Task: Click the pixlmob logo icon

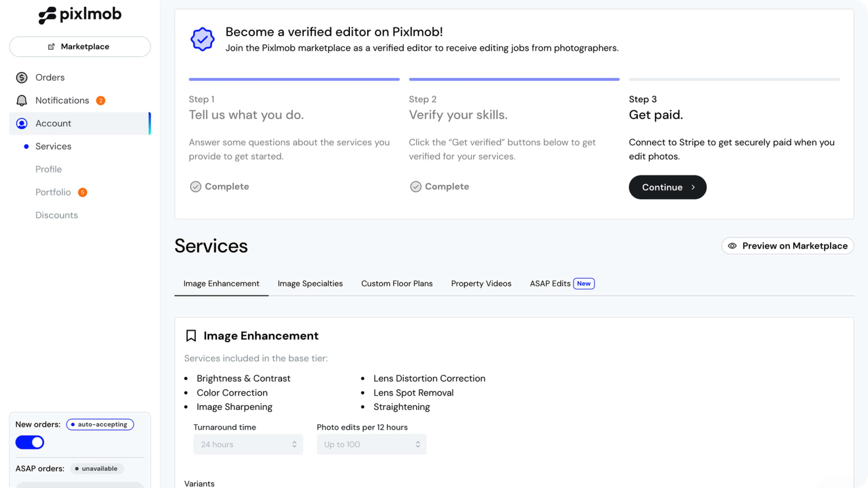Action: point(47,15)
